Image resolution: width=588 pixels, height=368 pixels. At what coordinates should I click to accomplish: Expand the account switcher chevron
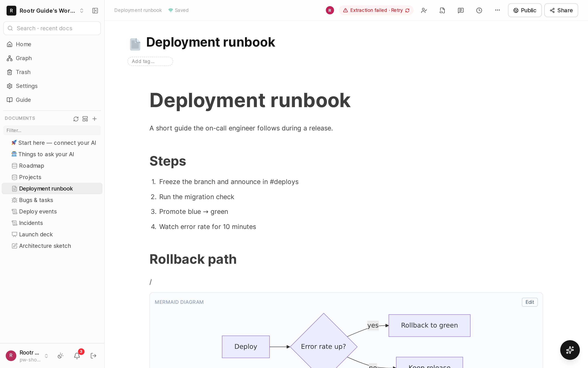click(x=46, y=356)
